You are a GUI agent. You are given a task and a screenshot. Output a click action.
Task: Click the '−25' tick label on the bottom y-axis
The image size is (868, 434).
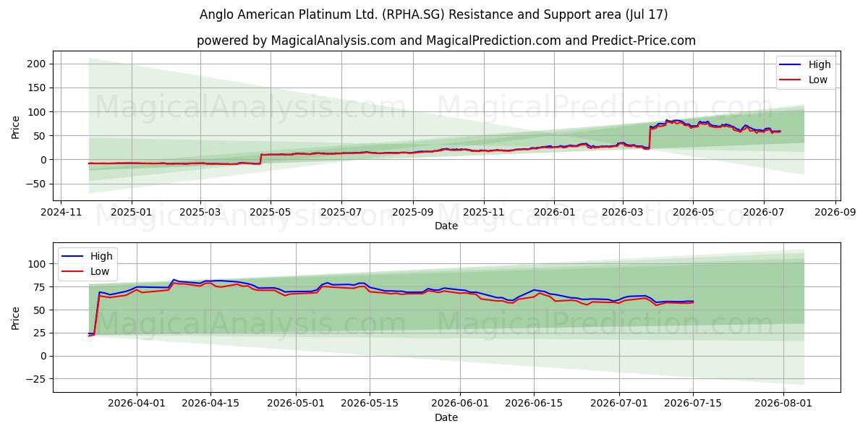pyautogui.click(x=35, y=379)
